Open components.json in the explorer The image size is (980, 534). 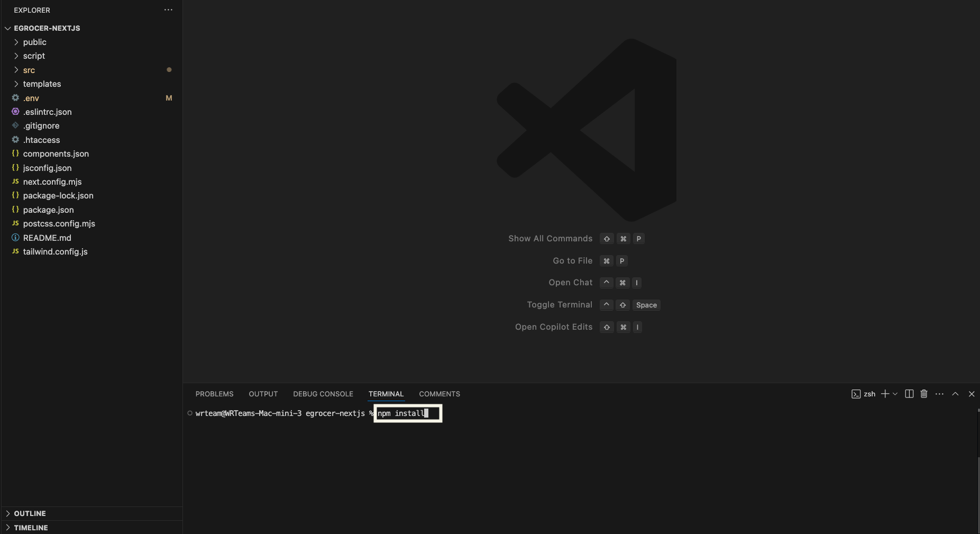(x=56, y=153)
